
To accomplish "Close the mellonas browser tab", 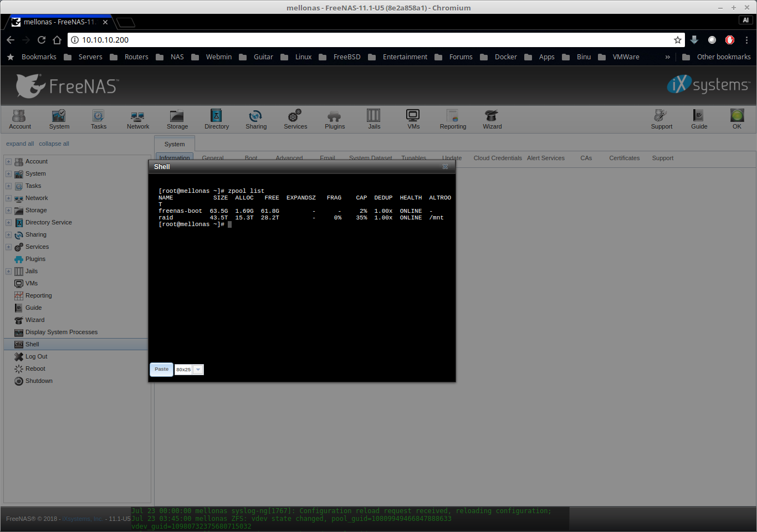I will click(105, 22).
